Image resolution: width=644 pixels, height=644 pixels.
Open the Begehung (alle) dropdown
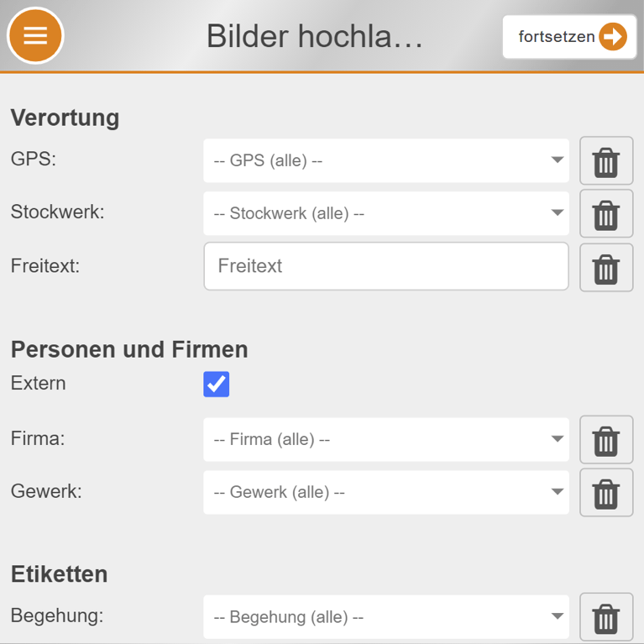[x=386, y=618]
